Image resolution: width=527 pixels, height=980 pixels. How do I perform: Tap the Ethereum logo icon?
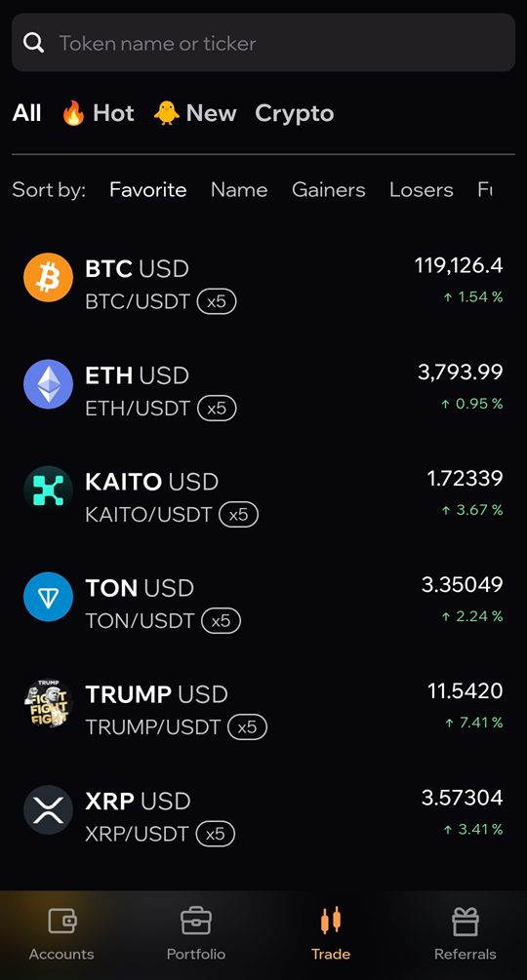coord(48,384)
